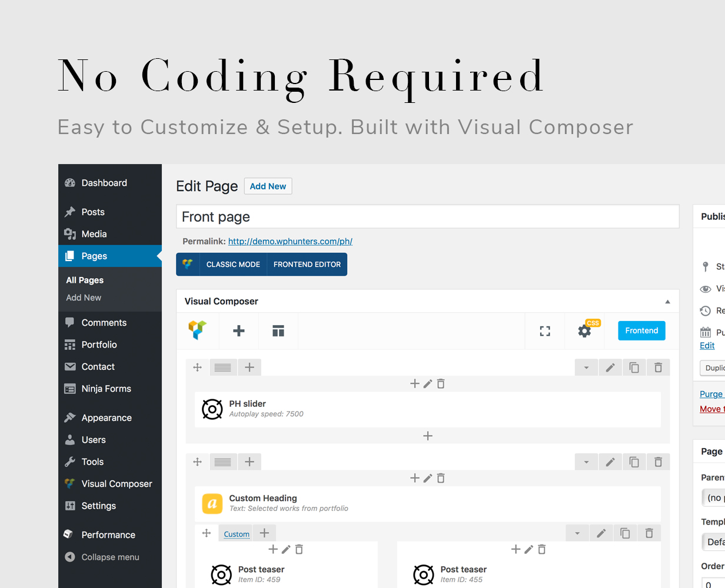Click the blue Frontend button
Screen dimensions: 725x588
coord(641,330)
